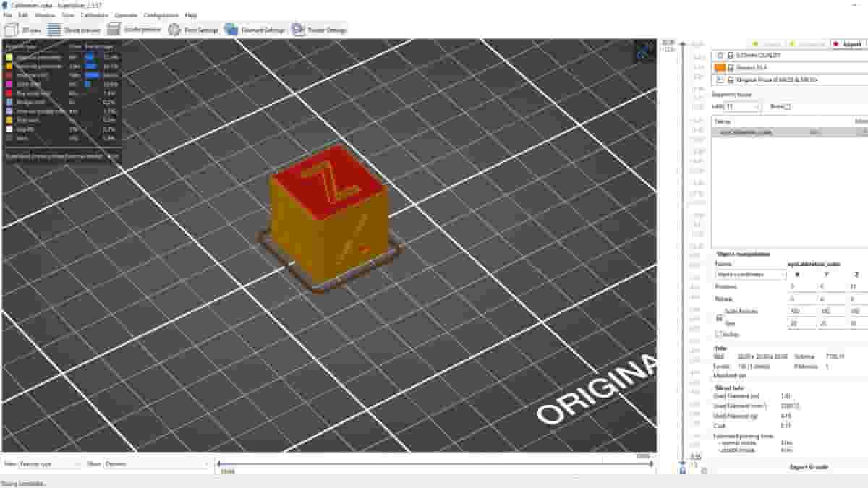Open the Infill percentage dropdown
This screenshot has width=868, height=488.
tap(757, 106)
